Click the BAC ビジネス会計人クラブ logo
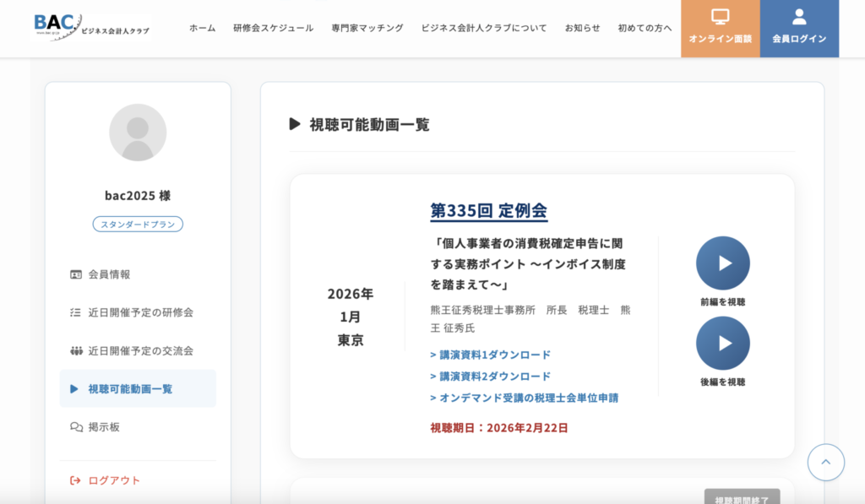The width and height of the screenshot is (865, 504). tap(91, 27)
